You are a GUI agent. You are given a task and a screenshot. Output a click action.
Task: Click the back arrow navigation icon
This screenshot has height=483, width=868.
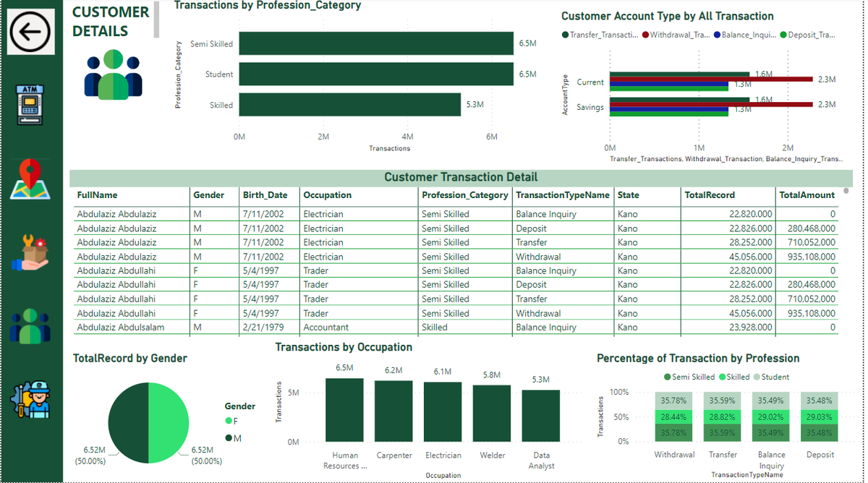pyautogui.click(x=30, y=32)
